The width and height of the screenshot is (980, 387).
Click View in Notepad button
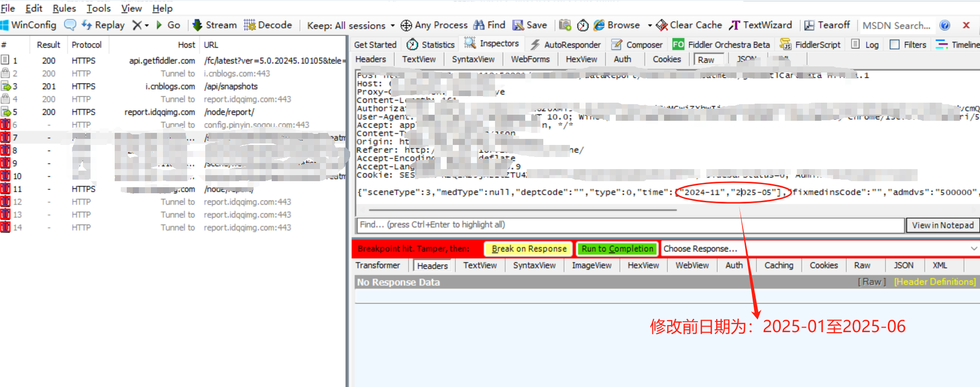tap(943, 225)
